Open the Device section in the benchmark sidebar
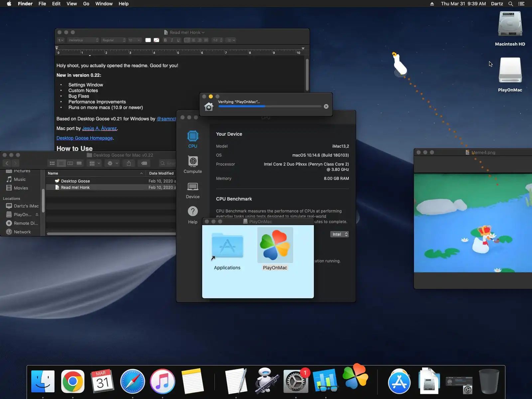The image size is (532, 399). click(x=193, y=190)
